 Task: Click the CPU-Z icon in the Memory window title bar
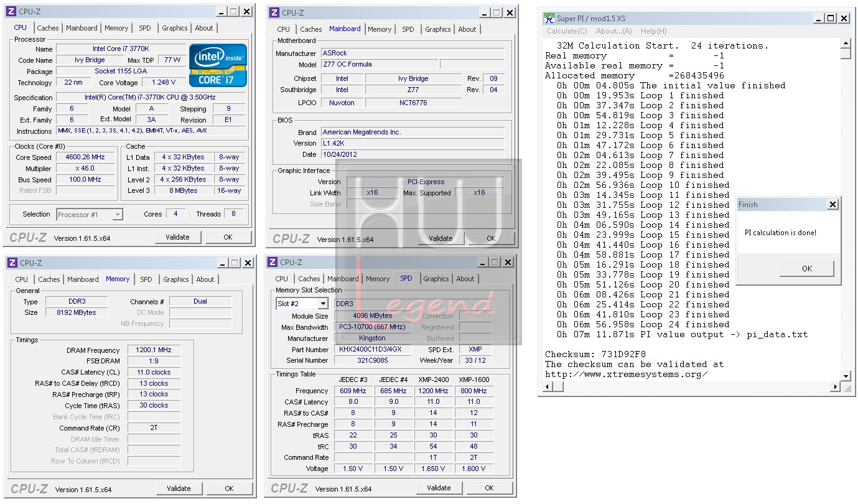pyautogui.click(x=12, y=263)
